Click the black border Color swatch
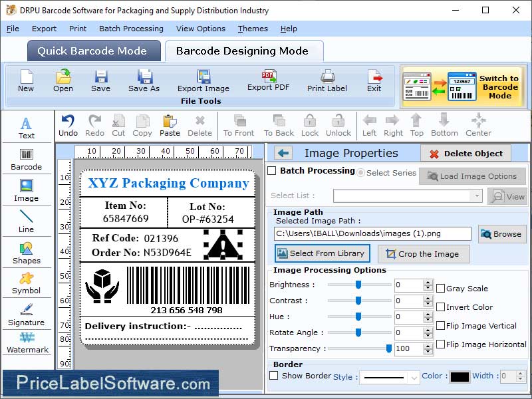 [460, 376]
